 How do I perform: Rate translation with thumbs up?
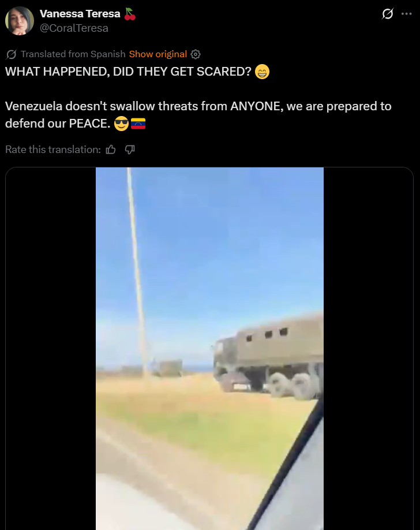[111, 150]
